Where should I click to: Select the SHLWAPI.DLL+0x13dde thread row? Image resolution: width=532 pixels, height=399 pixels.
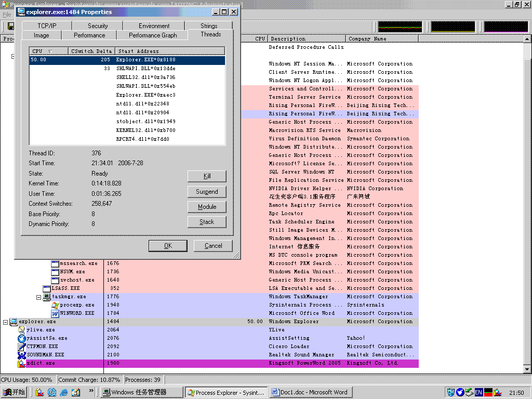click(127, 69)
